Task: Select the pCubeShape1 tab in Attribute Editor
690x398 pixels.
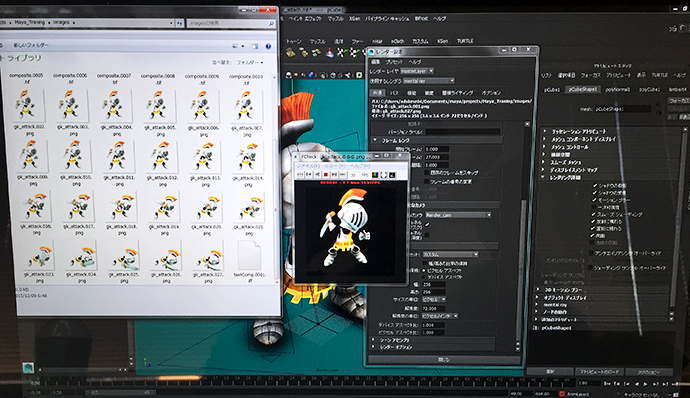Action: click(x=583, y=89)
